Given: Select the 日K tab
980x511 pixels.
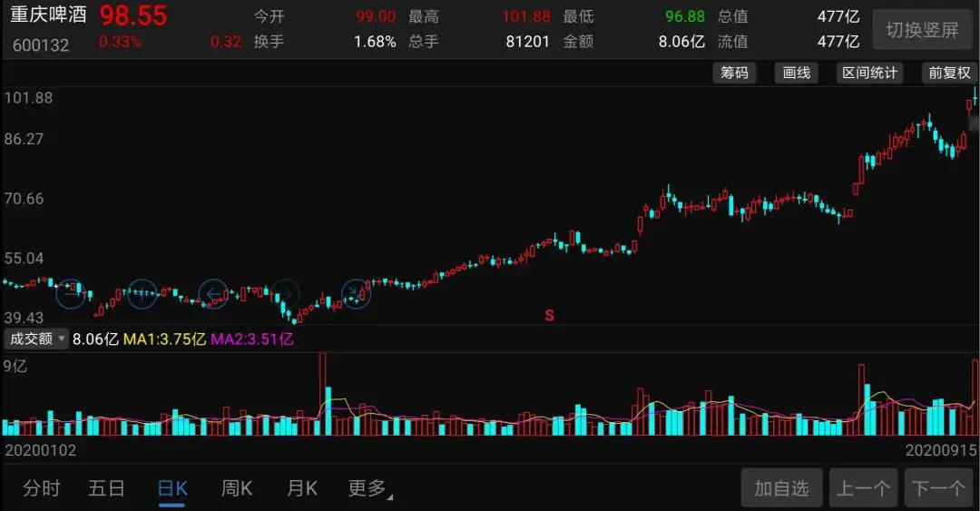Looking at the screenshot, I should point(172,488).
